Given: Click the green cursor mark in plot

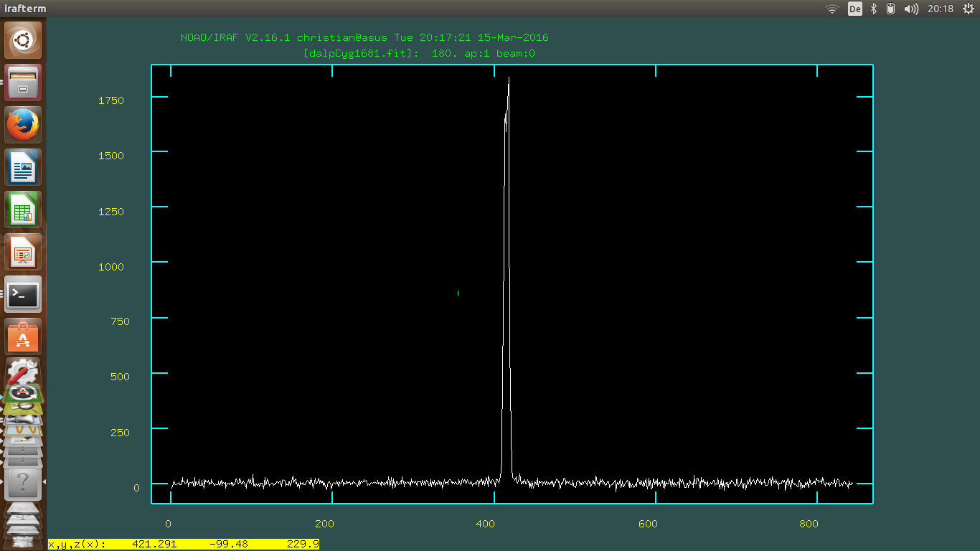Looking at the screenshot, I should click(458, 293).
